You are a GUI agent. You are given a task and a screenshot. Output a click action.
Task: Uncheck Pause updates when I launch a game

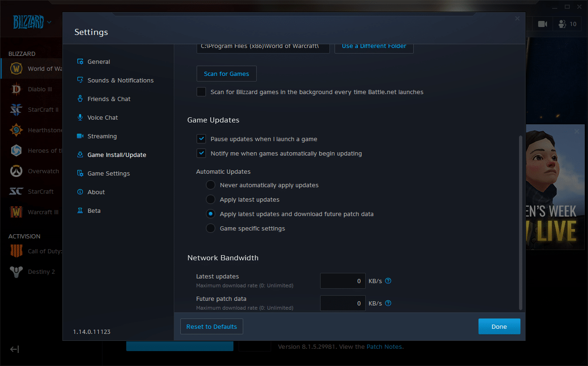point(201,139)
